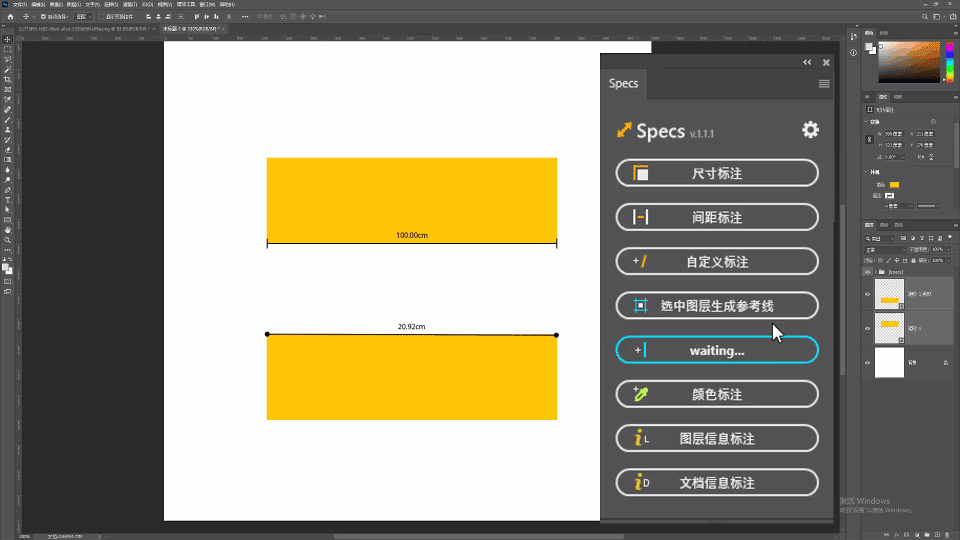
Task: Select the Frame tool
Action: click(x=7, y=89)
